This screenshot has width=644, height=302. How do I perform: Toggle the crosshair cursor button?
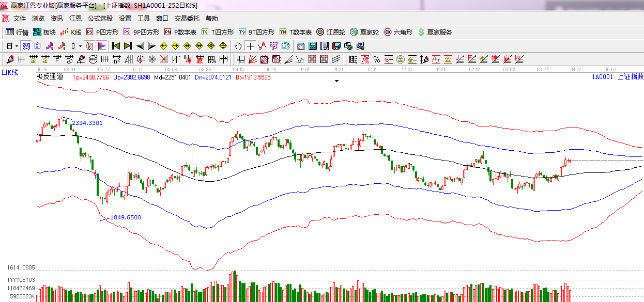point(250,46)
